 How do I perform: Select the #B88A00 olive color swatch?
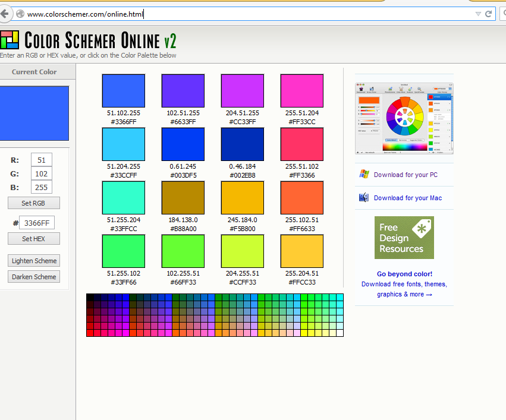click(x=183, y=197)
